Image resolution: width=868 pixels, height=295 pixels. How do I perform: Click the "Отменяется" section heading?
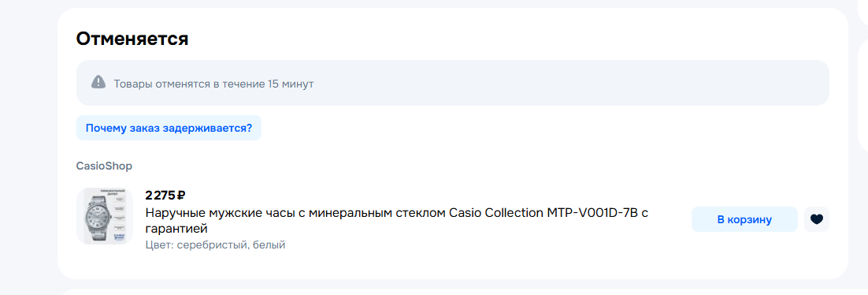coord(132,39)
